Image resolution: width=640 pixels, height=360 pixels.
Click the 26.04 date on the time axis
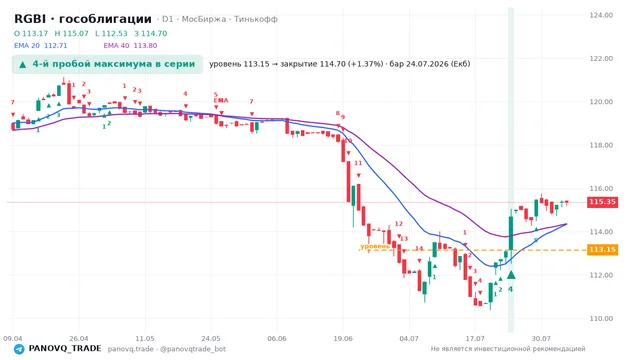point(79,338)
